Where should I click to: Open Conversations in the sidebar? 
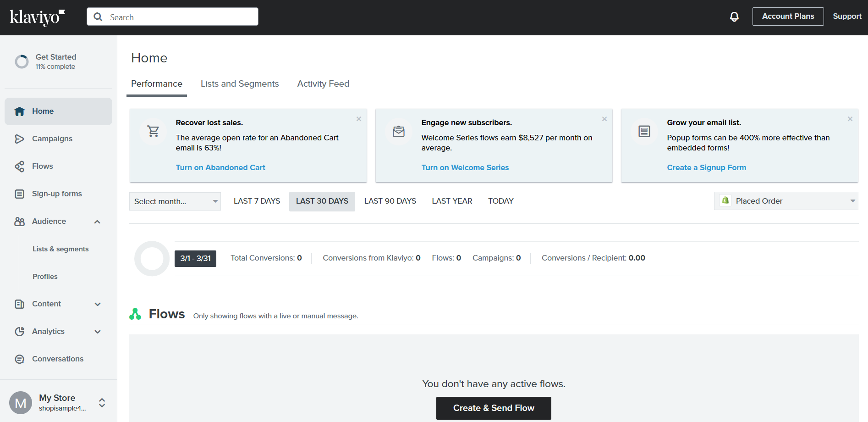pyautogui.click(x=59, y=359)
